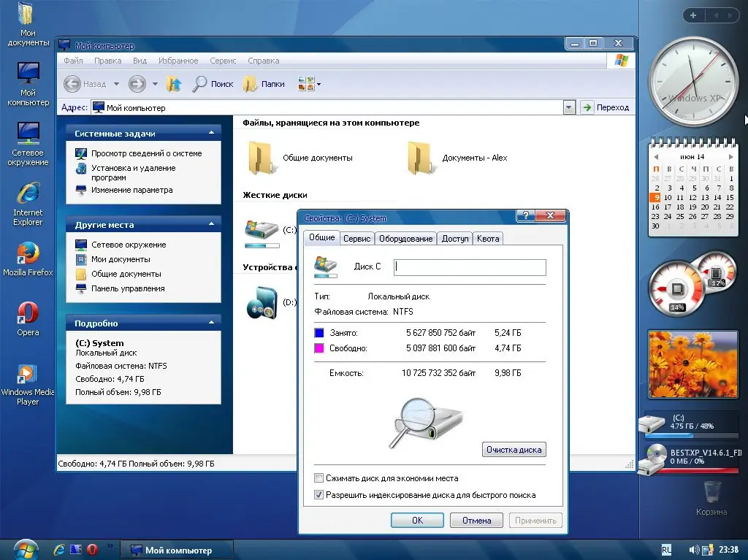Select the Документы - Alex folder icon
748x560 pixels.
[x=421, y=158]
